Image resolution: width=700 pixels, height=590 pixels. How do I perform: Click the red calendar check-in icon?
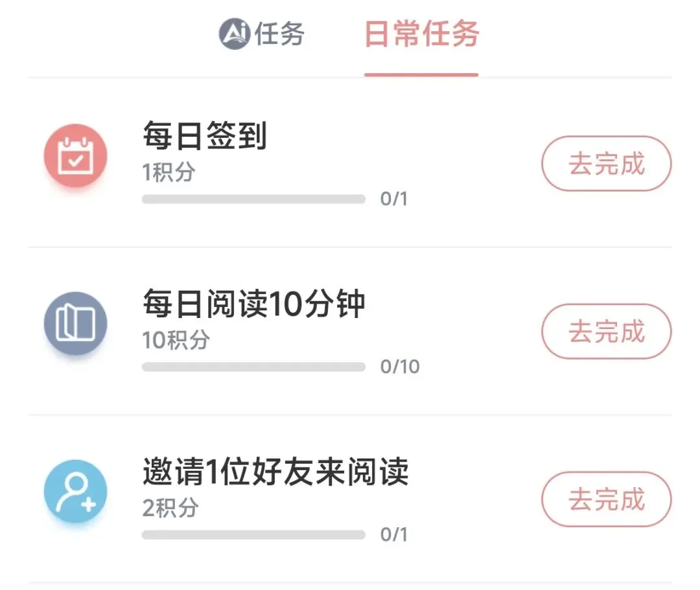point(75,155)
